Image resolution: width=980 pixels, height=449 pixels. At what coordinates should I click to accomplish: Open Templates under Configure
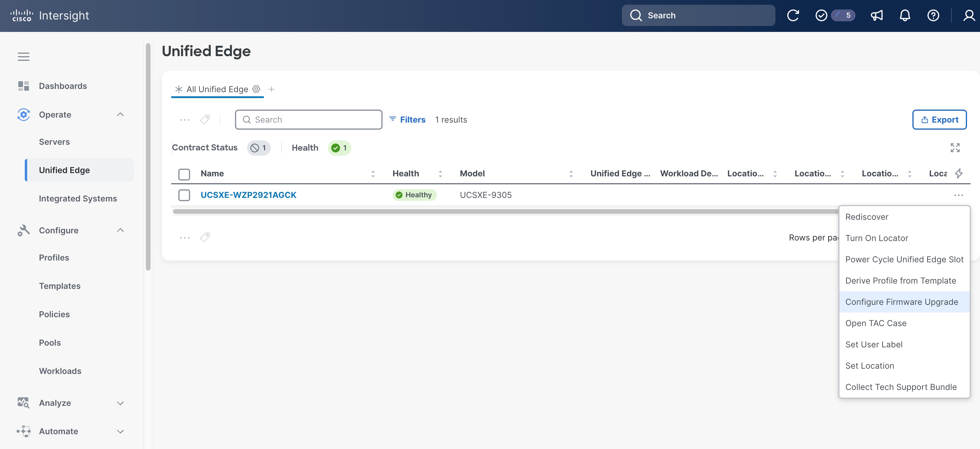click(x=60, y=286)
